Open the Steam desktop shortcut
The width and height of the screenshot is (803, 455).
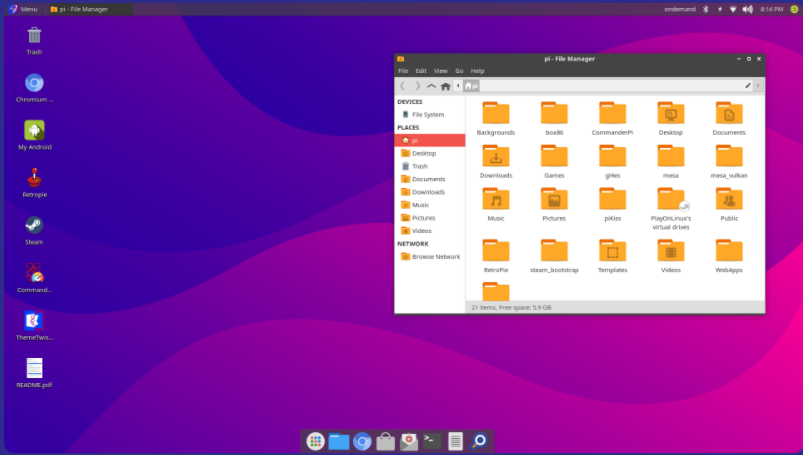[x=34, y=226]
